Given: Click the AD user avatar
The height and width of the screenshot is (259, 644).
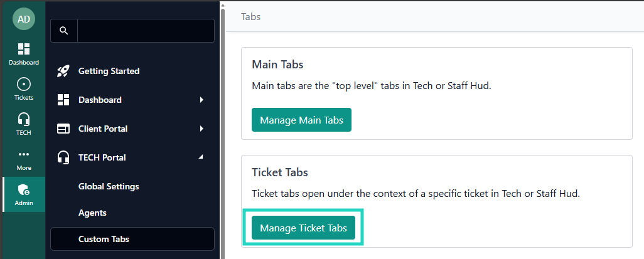Looking at the screenshot, I should [24, 19].
